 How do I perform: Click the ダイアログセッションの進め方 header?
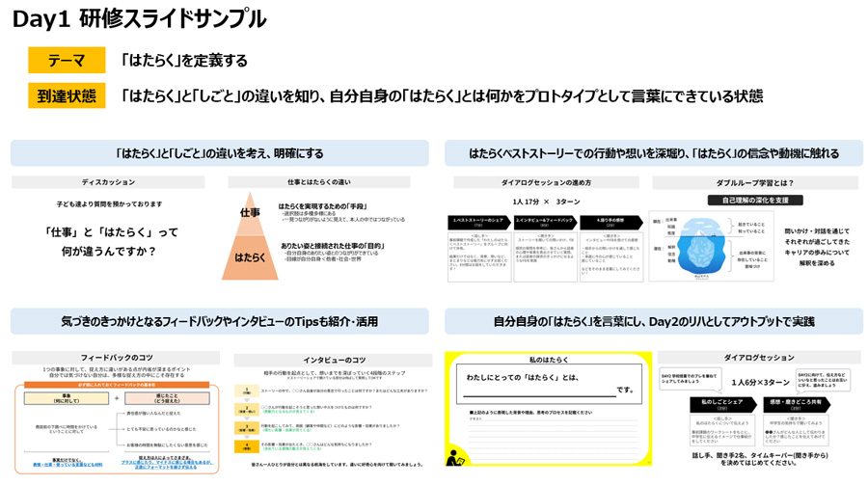click(x=545, y=181)
